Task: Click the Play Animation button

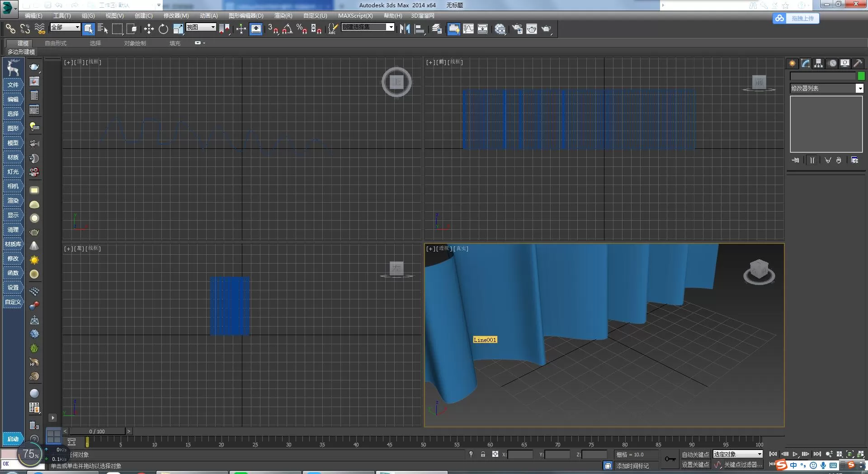Action: pos(795,454)
